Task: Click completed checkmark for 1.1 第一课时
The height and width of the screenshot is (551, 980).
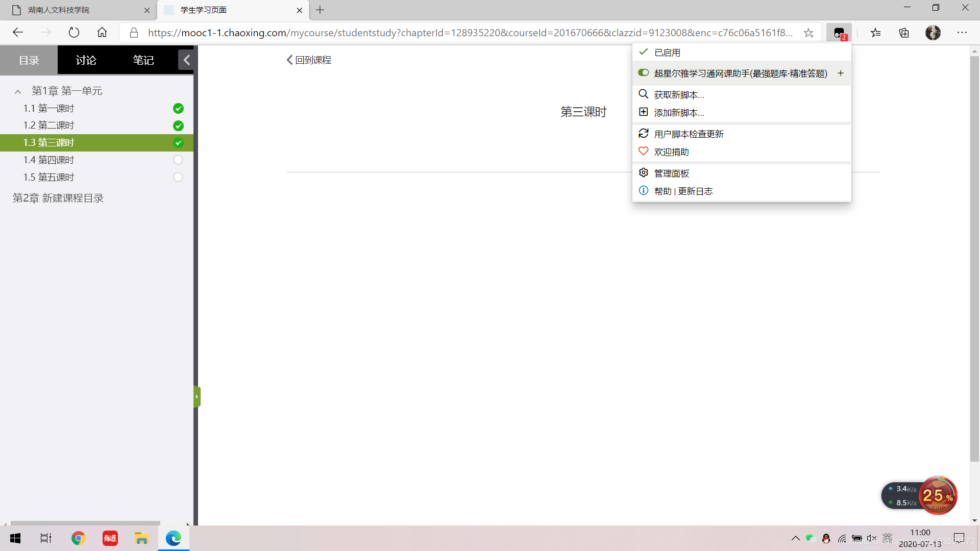Action: 178,108
